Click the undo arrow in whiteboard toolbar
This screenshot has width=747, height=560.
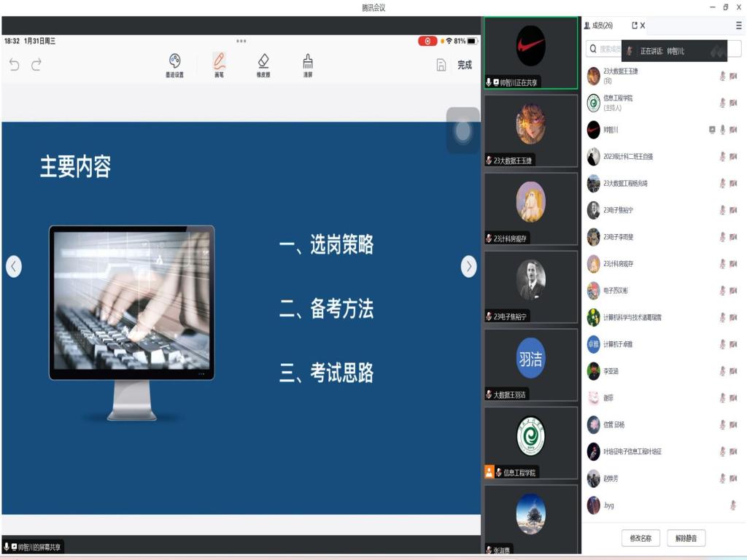point(15,65)
